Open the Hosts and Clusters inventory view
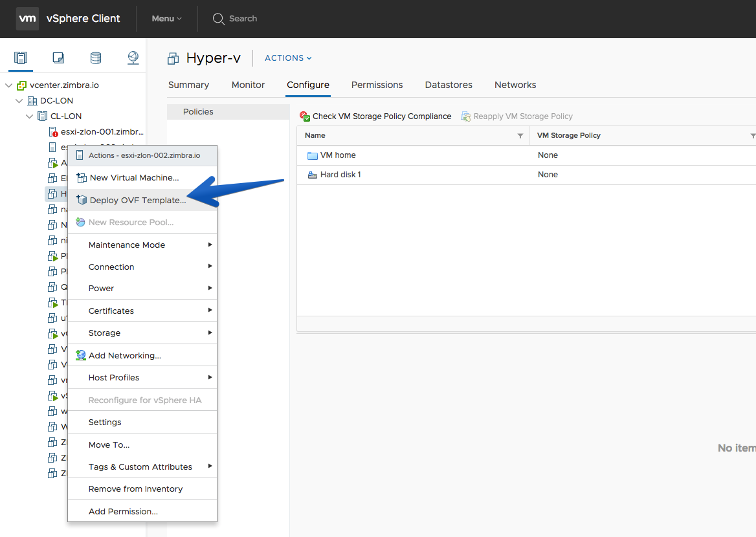Image resolution: width=756 pixels, height=537 pixels. coord(21,58)
